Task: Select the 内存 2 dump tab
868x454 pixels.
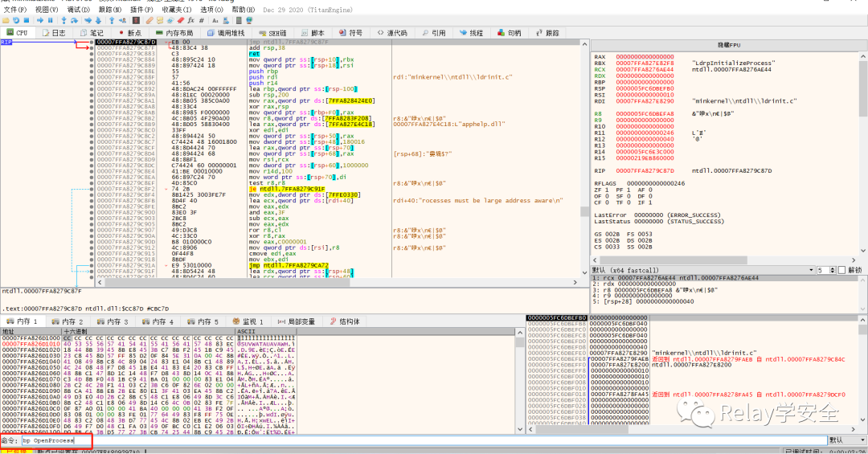Action: pos(68,321)
